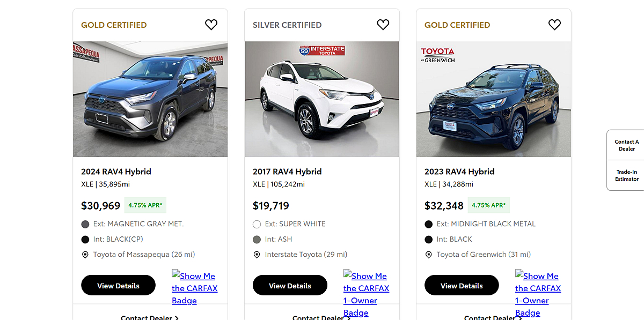Open the Trade-In Estimator side tab
The height and width of the screenshot is (320, 644).
[626, 175]
